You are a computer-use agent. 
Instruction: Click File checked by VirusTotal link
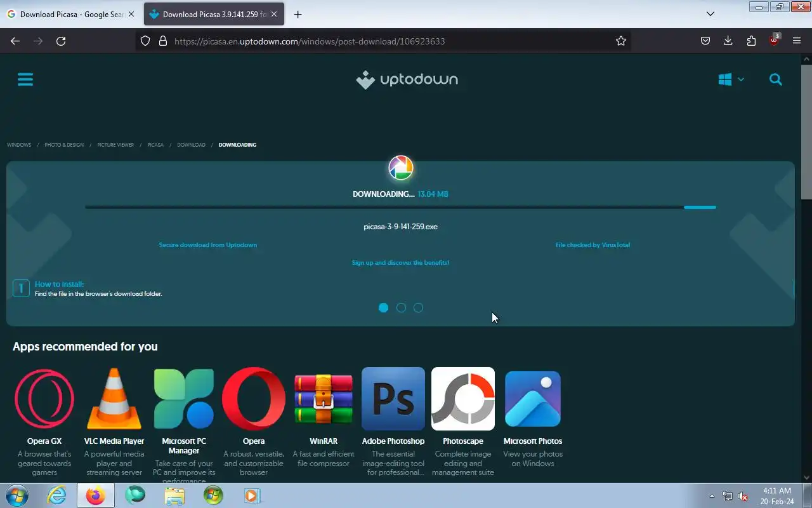[x=593, y=245]
